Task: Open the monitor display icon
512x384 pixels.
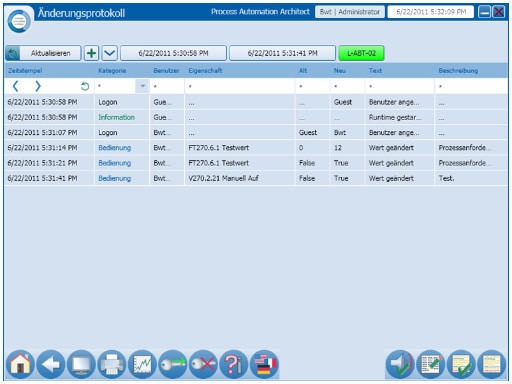Action: pos(81,364)
